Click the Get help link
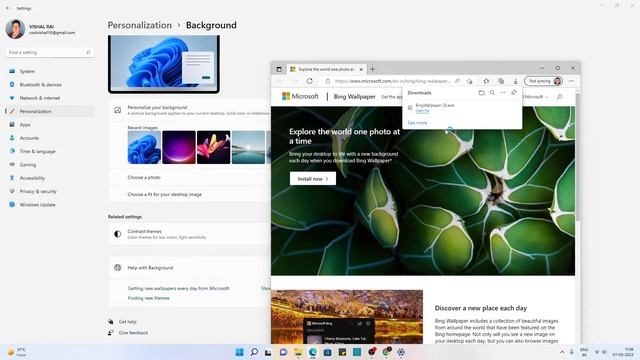This screenshot has width=640, height=360. click(127, 322)
